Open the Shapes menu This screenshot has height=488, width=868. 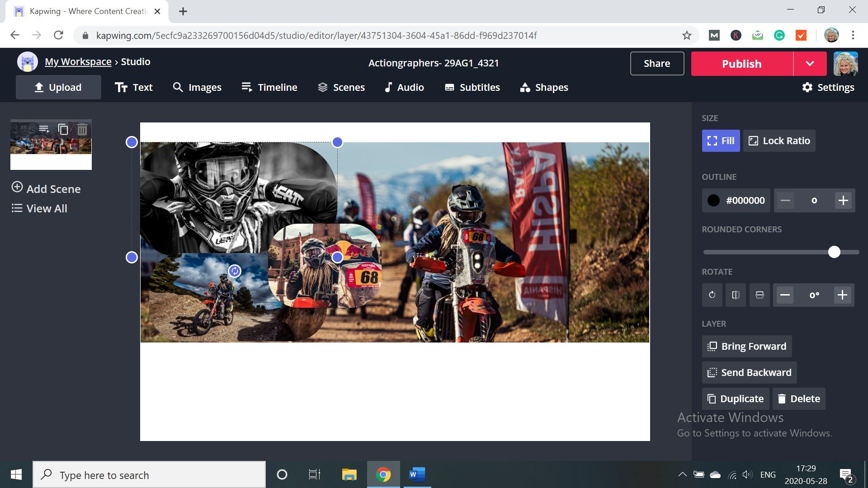pyautogui.click(x=544, y=87)
